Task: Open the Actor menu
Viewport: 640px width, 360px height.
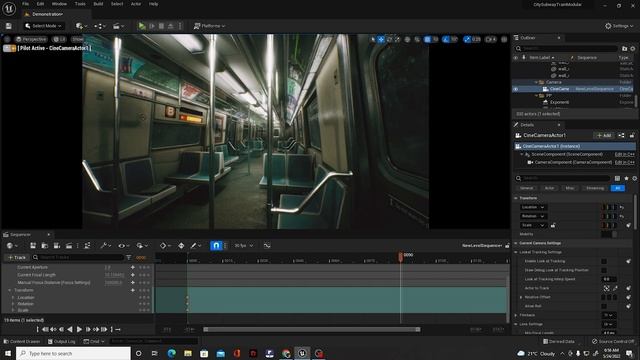Action: click(x=136, y=4)
